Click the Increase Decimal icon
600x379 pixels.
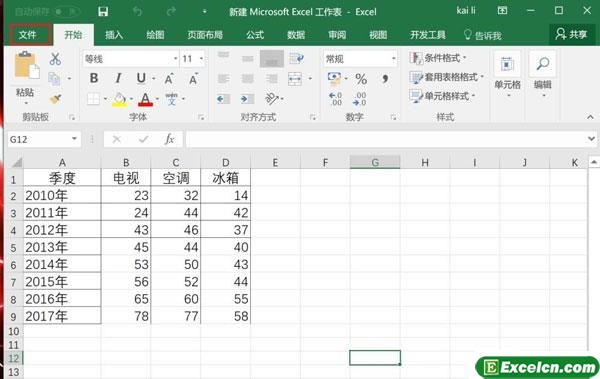336,99
